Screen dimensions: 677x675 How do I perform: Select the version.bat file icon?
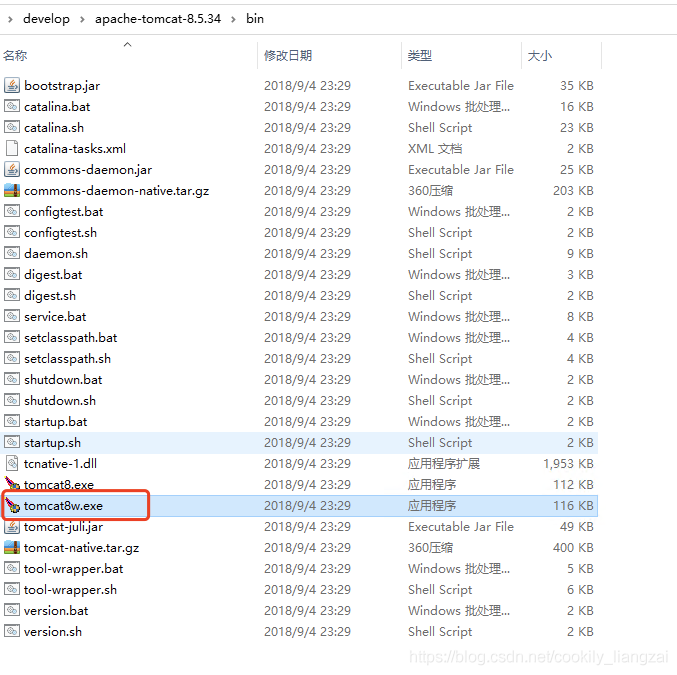pos(12,611)
